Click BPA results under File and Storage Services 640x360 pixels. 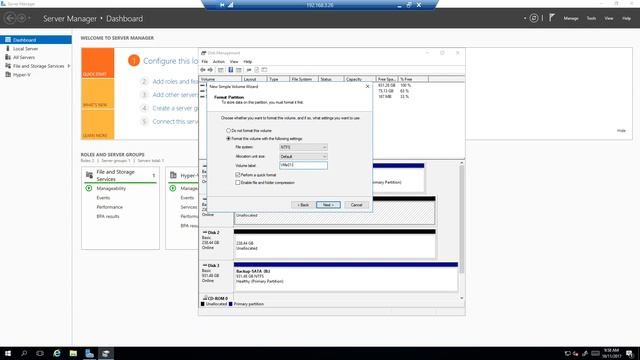108,216
